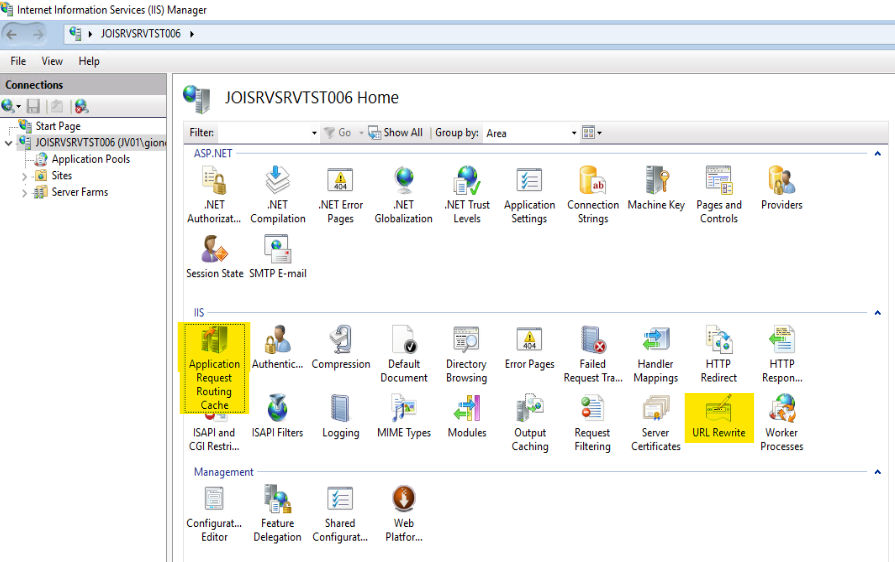This screenshot has height=562, width=895.
Task: Open IIS Error Pages feature
Action: coord(530,348)
